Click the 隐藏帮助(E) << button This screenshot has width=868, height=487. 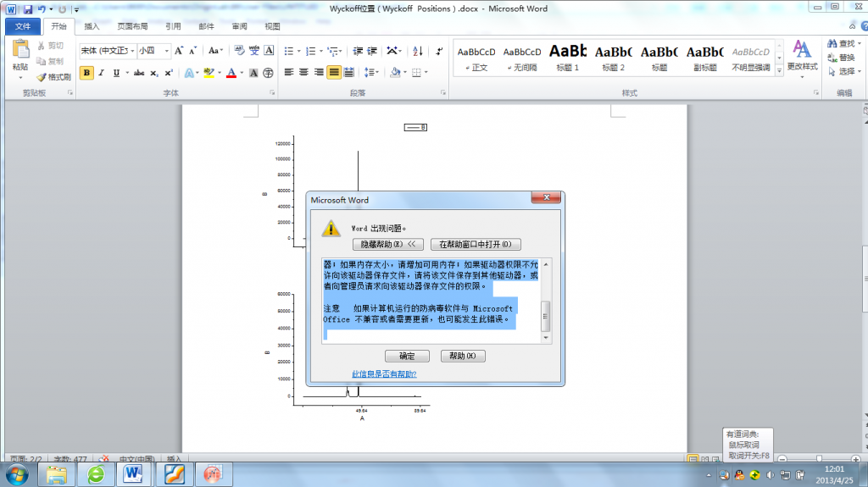click(x=388, y=244)
